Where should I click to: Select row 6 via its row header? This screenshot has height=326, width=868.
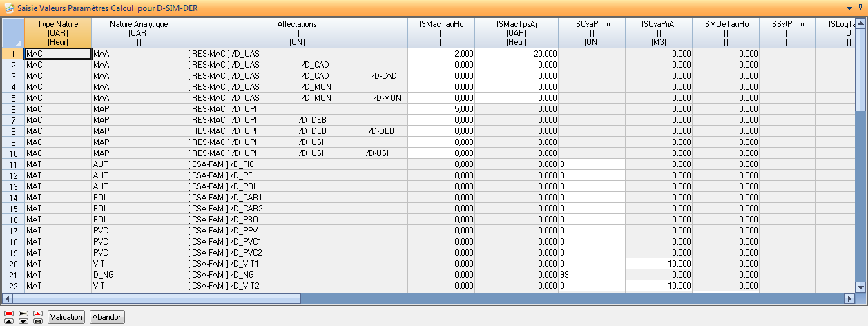click(x=12, y=108)
